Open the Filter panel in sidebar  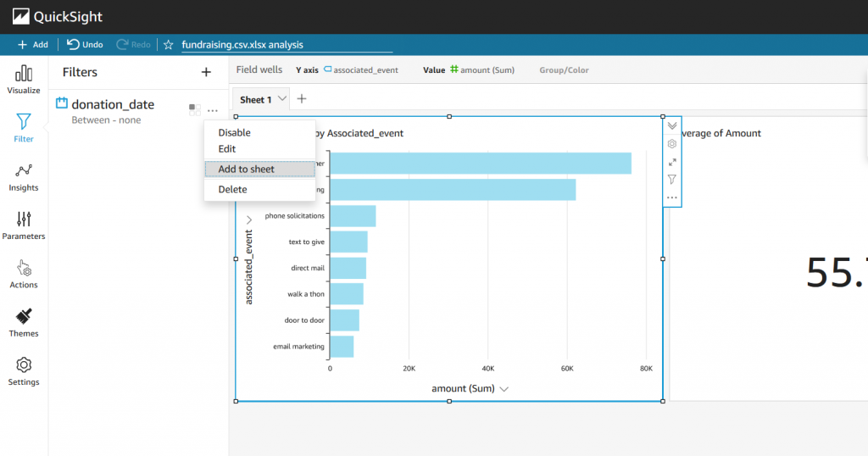pos(24,128)
